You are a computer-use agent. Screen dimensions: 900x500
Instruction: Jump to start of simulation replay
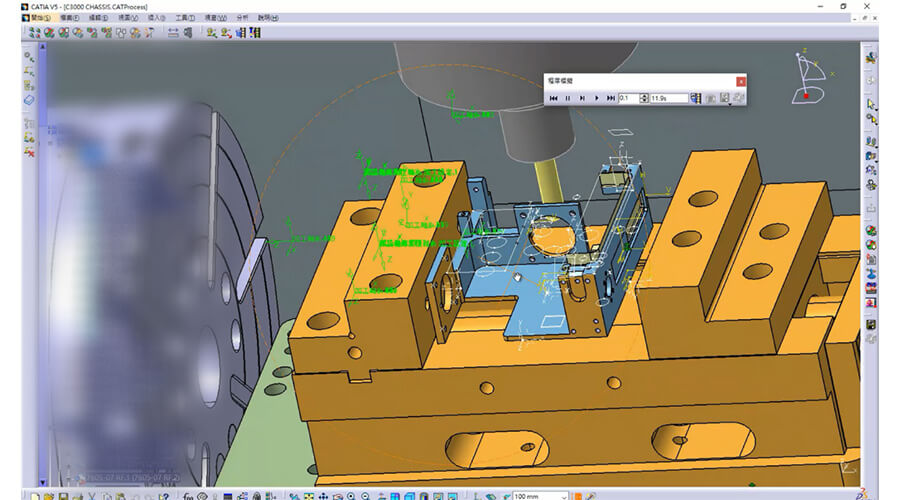[554, 98]
